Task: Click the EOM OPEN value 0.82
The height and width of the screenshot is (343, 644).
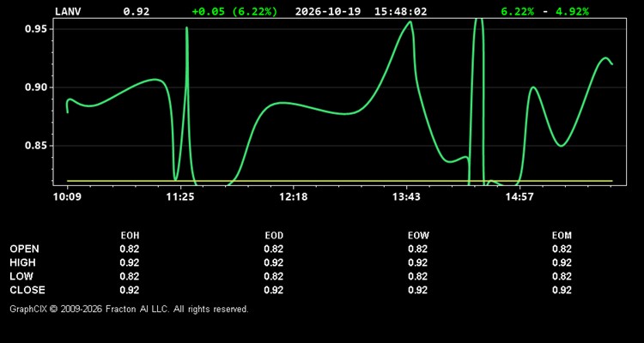Action: pyautogui.click(x=562, y=249)
